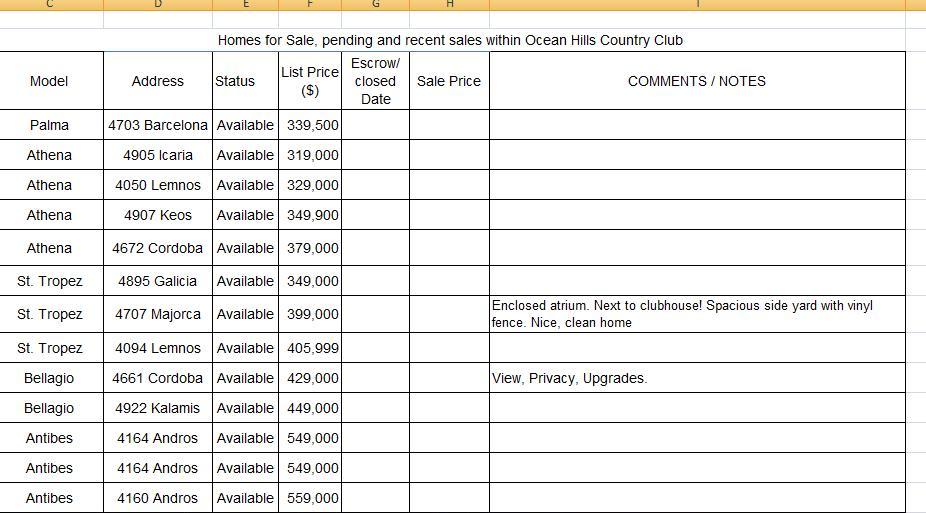Select the List Price ($) header cell

(x=310, y=81)
